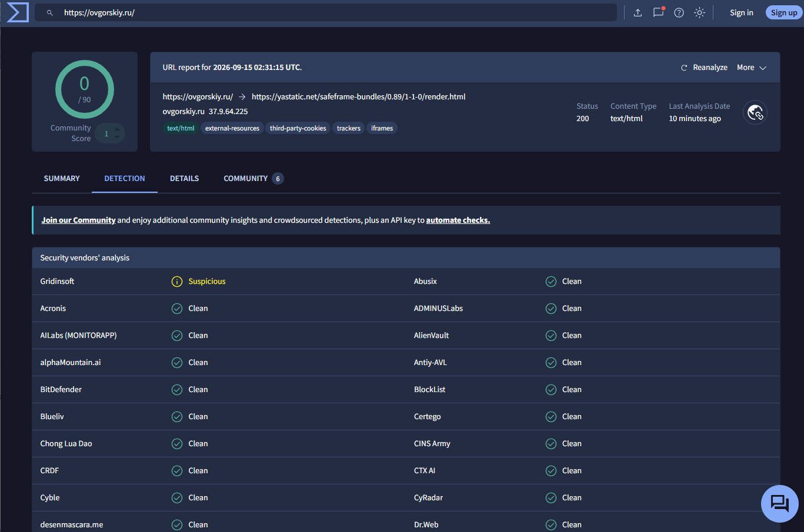Click the ovgorskiy.ru domain text

coord(184,112)
